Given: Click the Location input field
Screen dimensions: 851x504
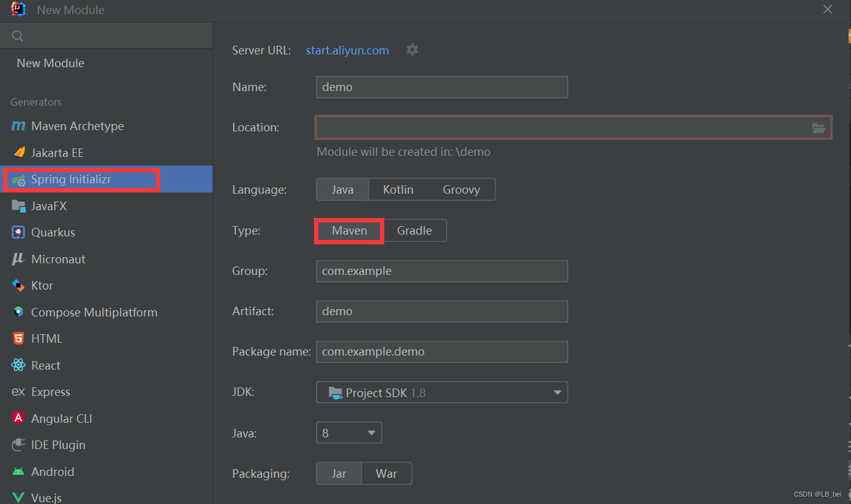Looking at the screenshot, I should pyautogui.click(x=573, y=128).
